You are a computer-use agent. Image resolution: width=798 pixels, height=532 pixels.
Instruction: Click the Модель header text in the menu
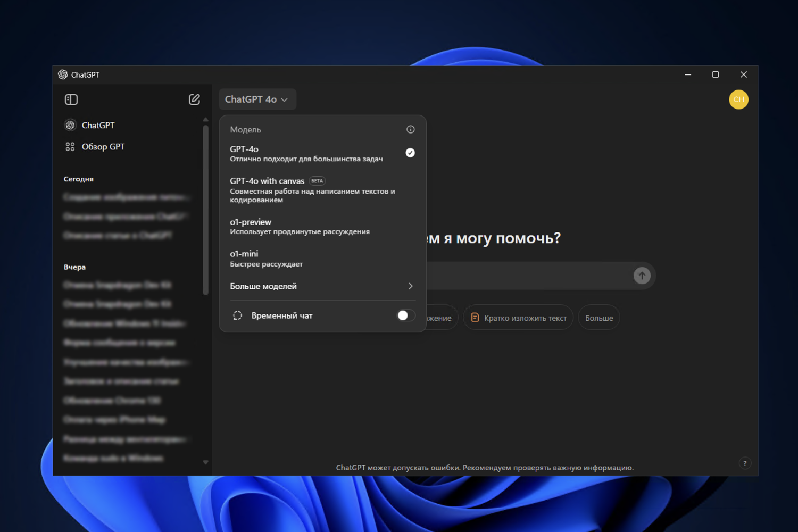(245, 130)
